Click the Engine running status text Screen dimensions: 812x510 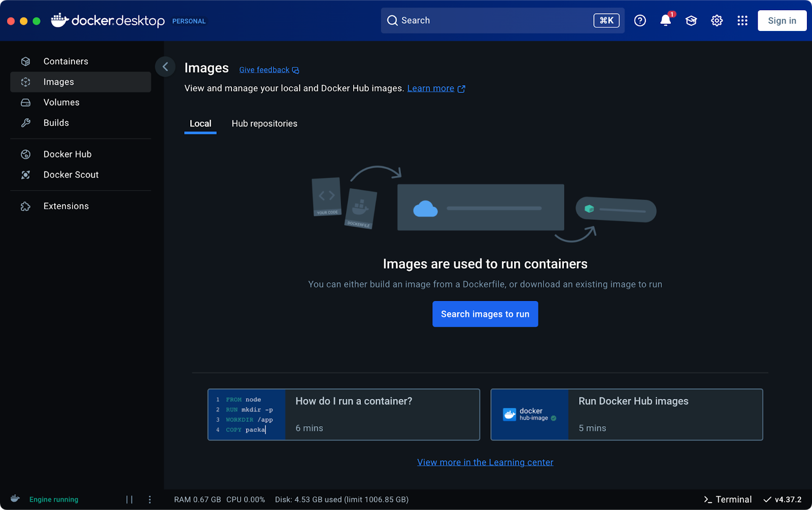(x=54, y=499)
